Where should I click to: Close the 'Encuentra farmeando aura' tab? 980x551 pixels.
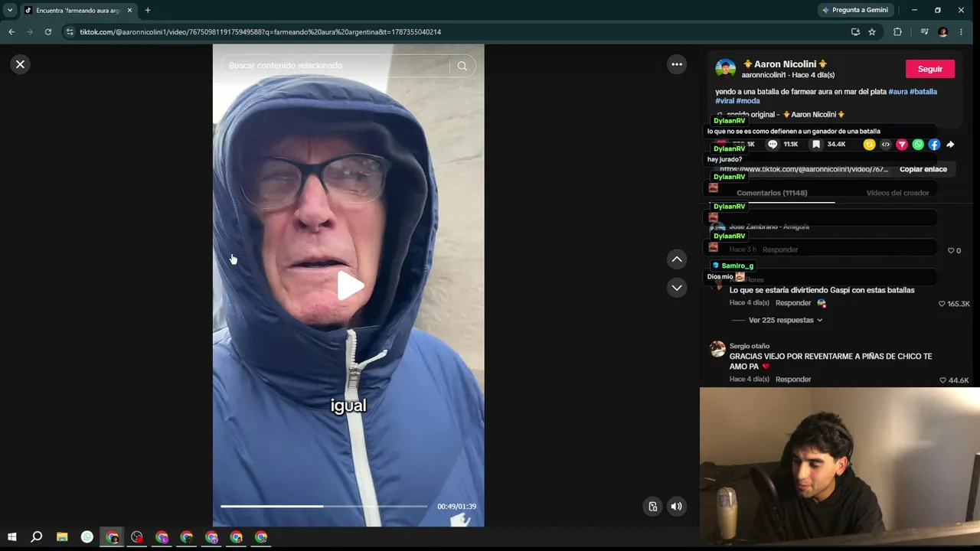(129, 10)
